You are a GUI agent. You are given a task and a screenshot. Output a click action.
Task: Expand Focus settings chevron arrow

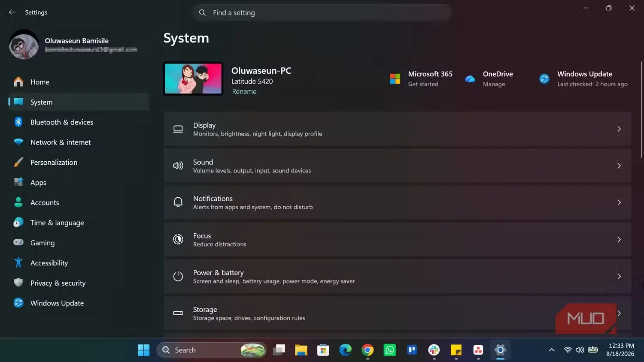(x=619, y=239)
